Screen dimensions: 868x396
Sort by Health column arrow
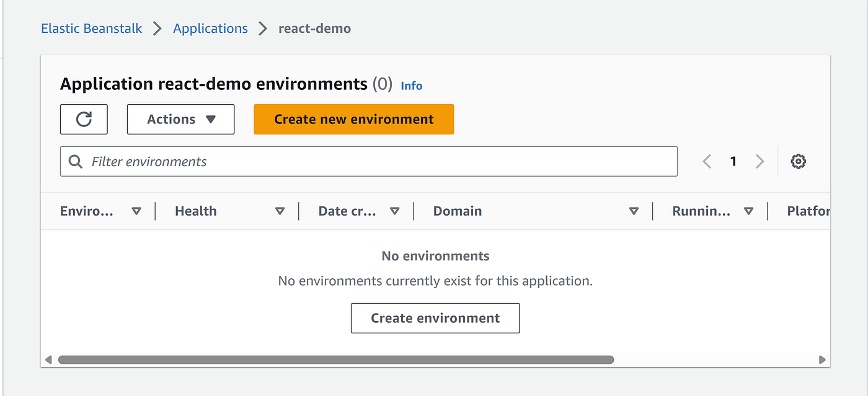[280, 211]
